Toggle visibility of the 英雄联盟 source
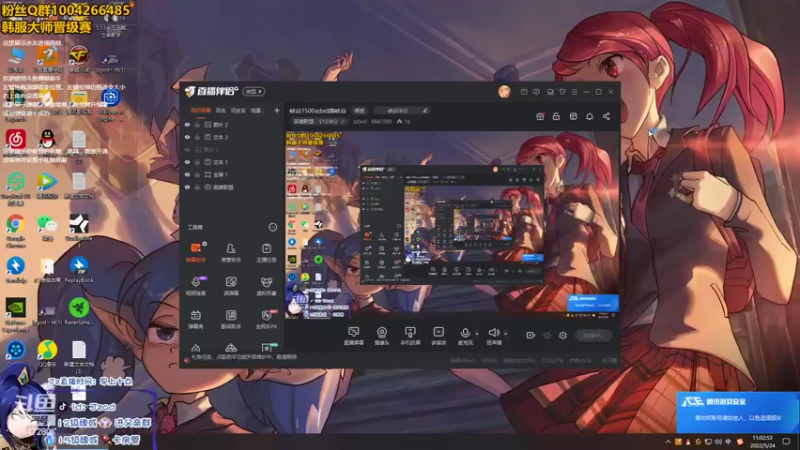 [x=187, y=187]
